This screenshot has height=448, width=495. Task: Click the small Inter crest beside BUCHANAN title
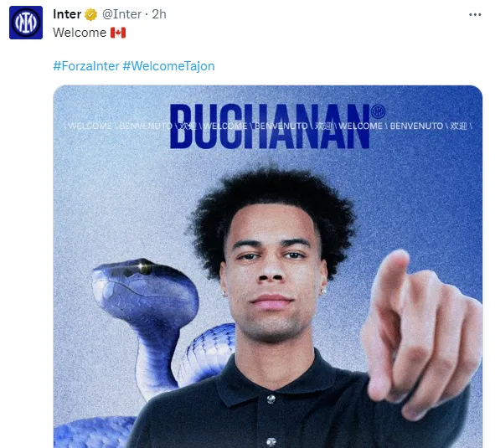[x=378, y=111]
